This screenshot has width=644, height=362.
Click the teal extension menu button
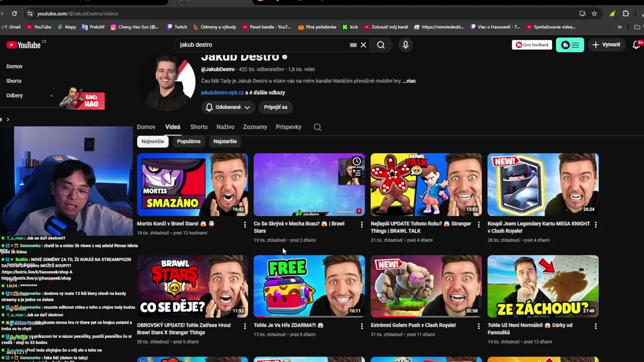coord(570,45)
